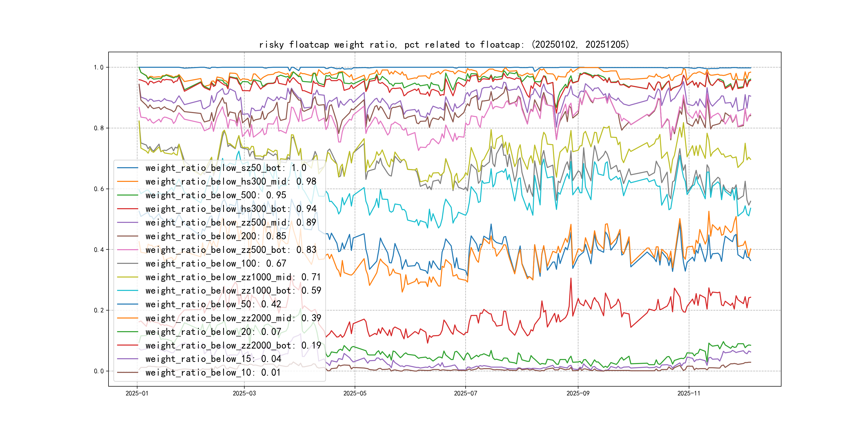Click the cyan weight_ratio_below_zz1000_bot line swatch
868x434 pixels.
(x=127, y=290)
